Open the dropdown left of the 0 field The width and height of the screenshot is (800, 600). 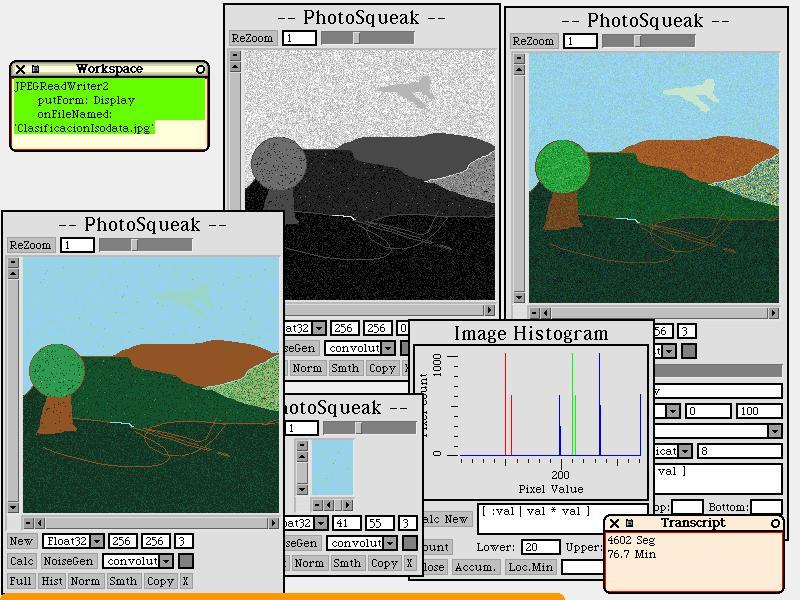tap(673, 411)
